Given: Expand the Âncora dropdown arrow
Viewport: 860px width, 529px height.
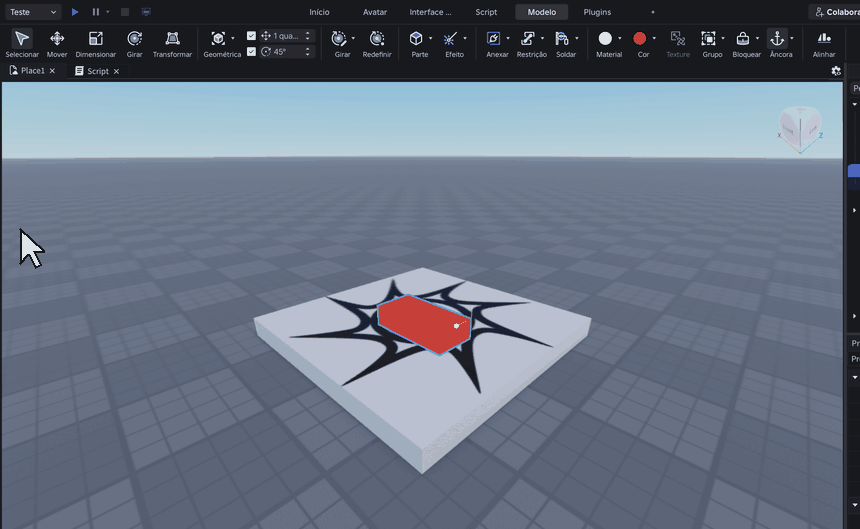Looking at the screenshot, I should pos(792,38).
